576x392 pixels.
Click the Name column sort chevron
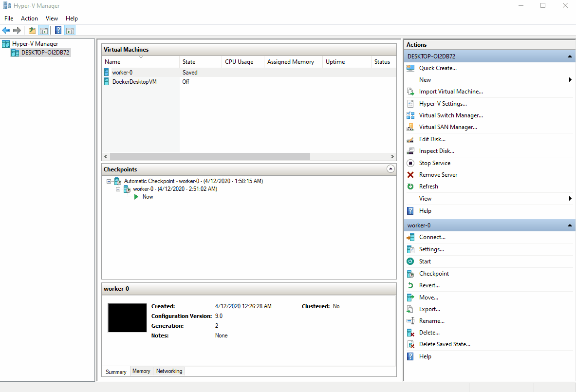click(141, 57)
